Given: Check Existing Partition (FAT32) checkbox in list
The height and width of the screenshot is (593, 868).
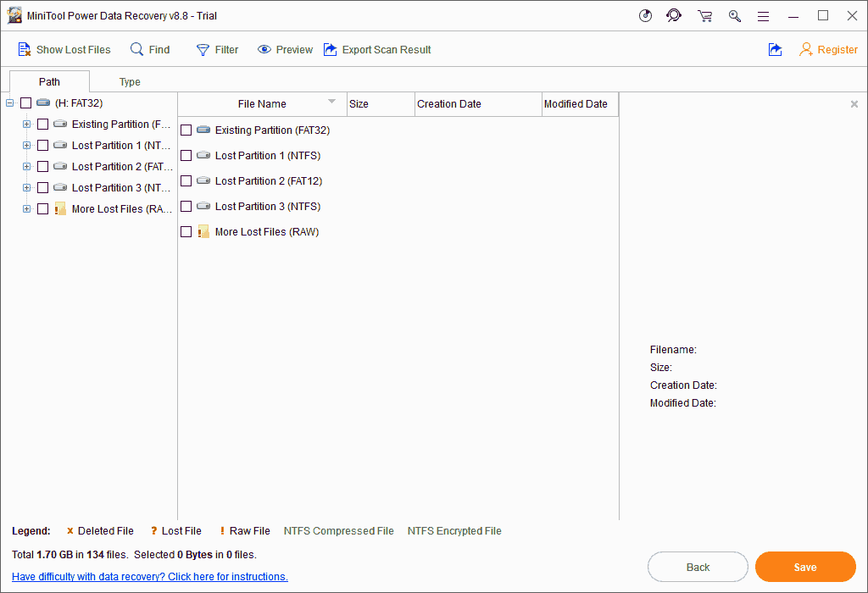Looking at the screenshot, I should [186, 130].
